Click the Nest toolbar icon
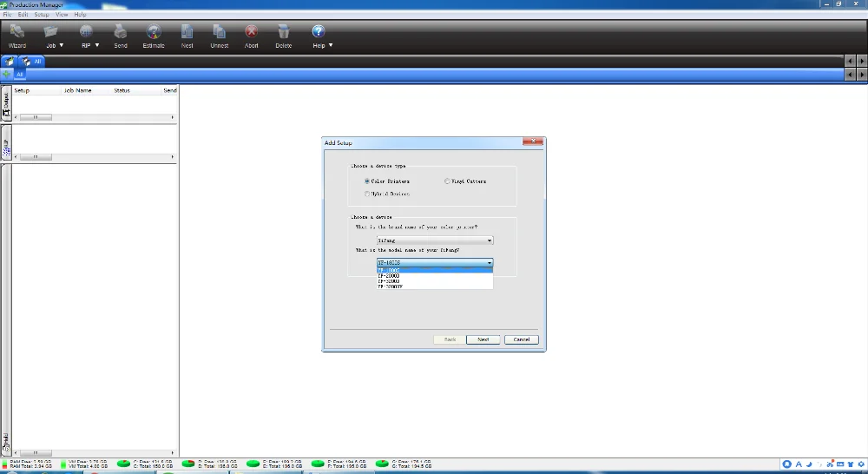Image resolution: width=868 pixels, height=474 pixels. 187,31
